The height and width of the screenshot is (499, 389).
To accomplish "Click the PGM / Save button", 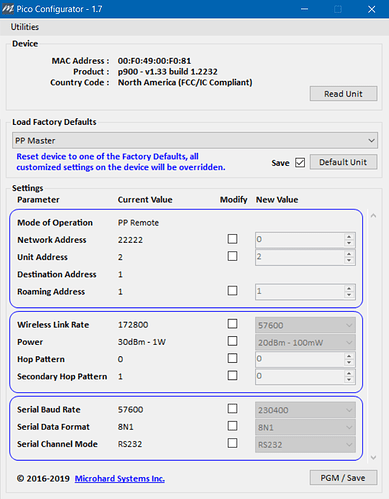I will 343,478.
